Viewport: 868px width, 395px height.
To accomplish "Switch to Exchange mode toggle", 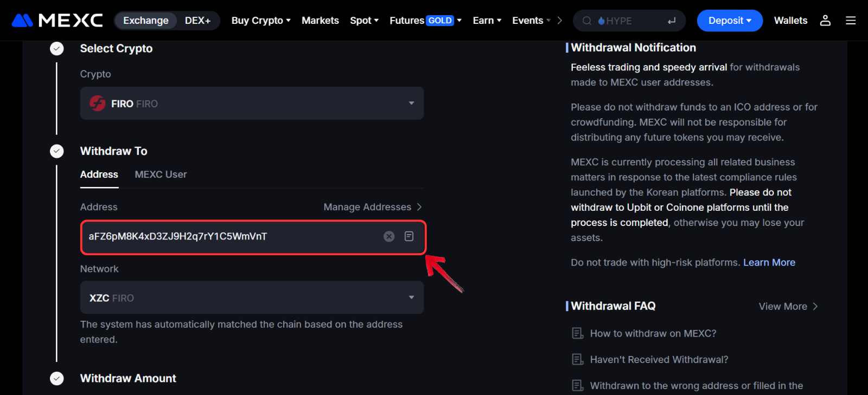I will [x=145, y=21].
